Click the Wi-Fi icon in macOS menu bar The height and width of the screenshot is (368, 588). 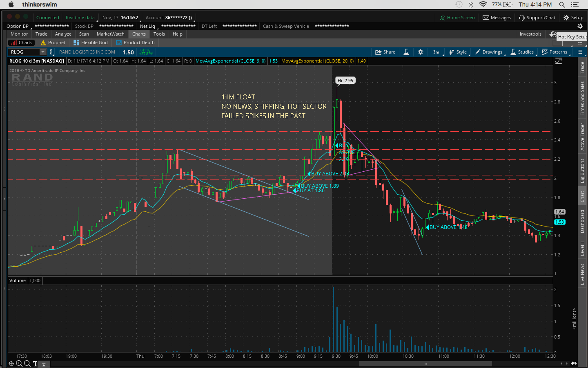pos(483,4)
